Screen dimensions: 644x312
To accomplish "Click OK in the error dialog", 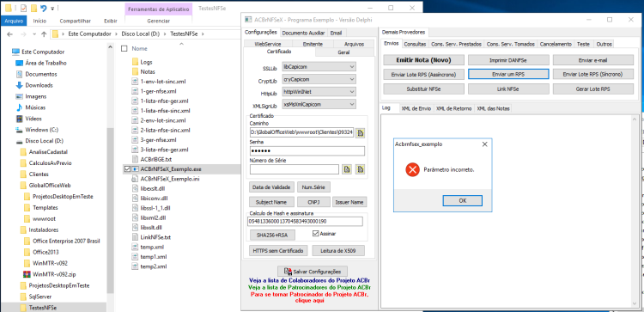I will pos(462,200).
